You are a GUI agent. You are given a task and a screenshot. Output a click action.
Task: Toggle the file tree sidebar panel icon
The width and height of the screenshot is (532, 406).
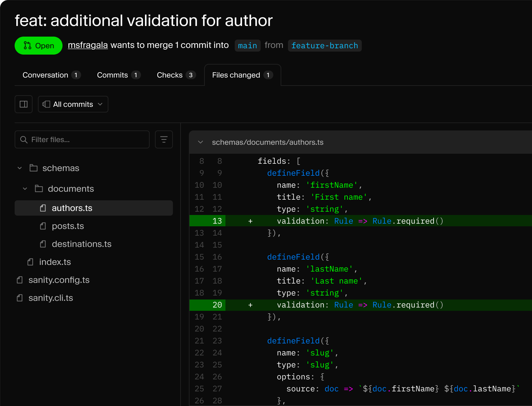tap(24, 104)
